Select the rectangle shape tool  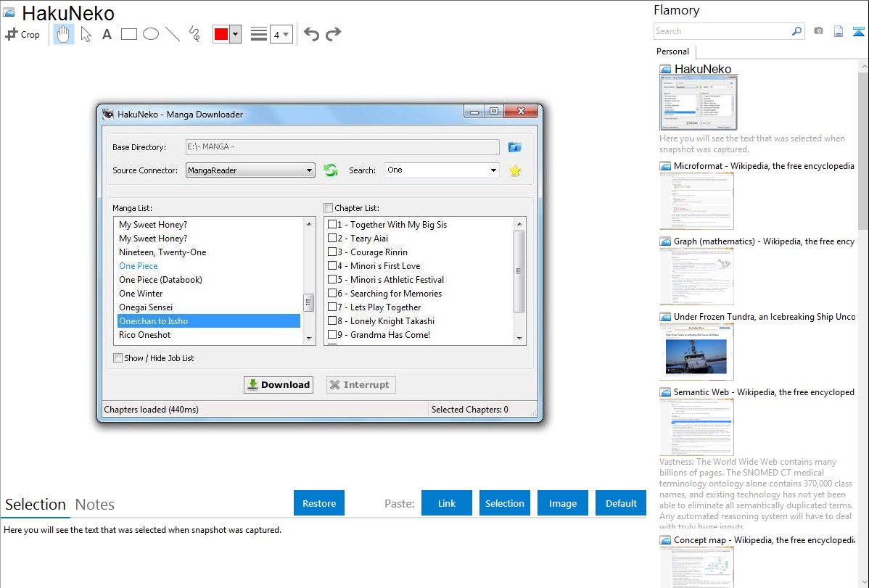coord(128,34)
